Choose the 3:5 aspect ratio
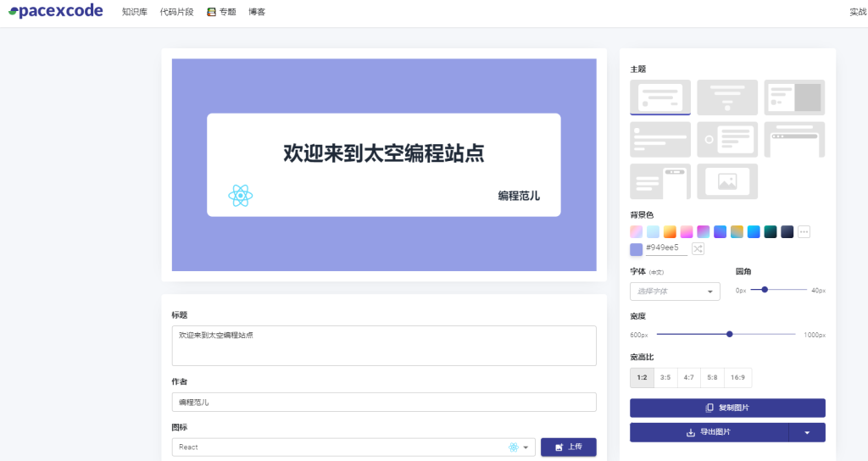 coord(665,377)
